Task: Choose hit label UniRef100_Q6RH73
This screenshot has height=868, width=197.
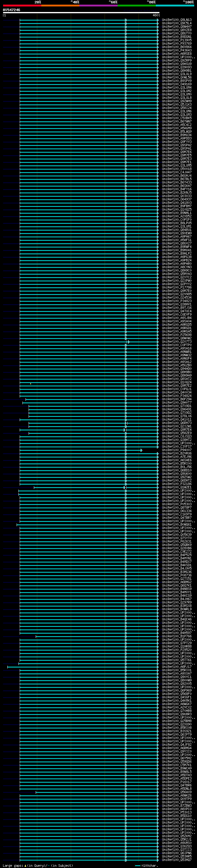Action: (177, 423)
